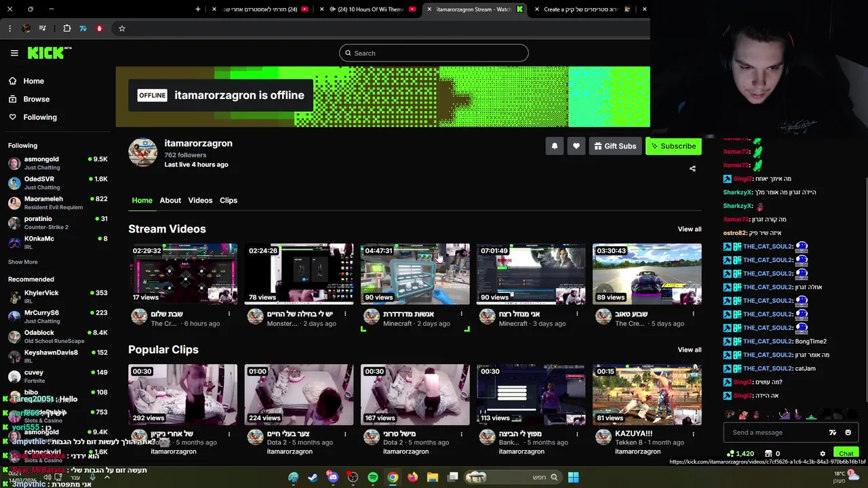Screen dimensions: 868x488
Task: Open options menu for אנשות מדרדרת video
Action: (461, 314)
